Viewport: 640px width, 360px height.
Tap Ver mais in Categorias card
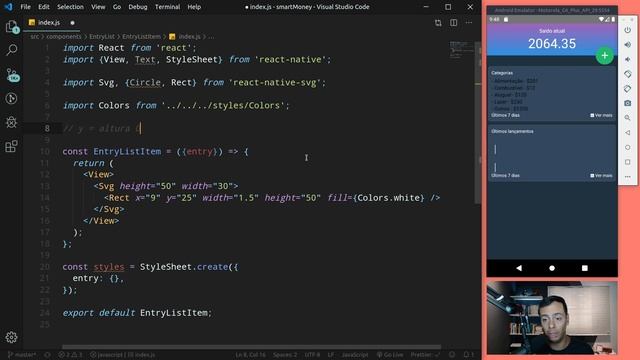(601, 116)
